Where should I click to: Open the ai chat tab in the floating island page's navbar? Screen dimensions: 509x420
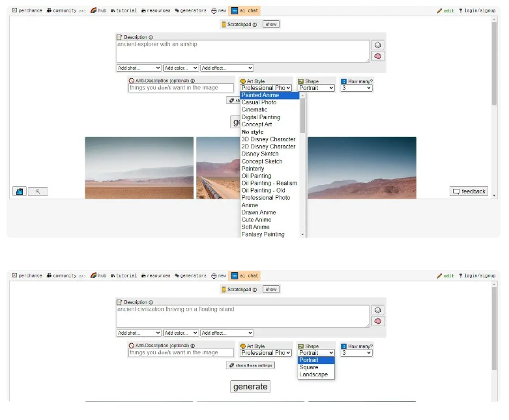[244, 275]
